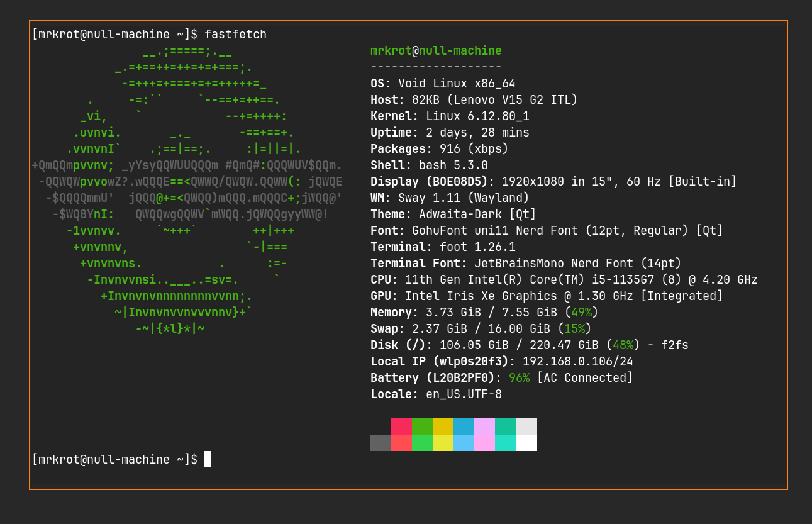Select the green 96% battery value
This screenshot has width=812, height=524.
coord(519,378)
